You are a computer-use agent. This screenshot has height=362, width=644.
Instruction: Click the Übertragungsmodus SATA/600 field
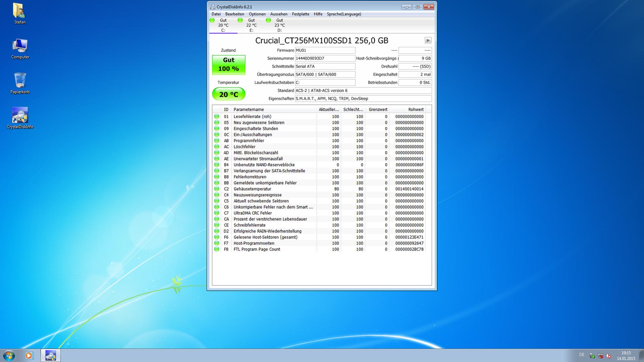(325, 74)
